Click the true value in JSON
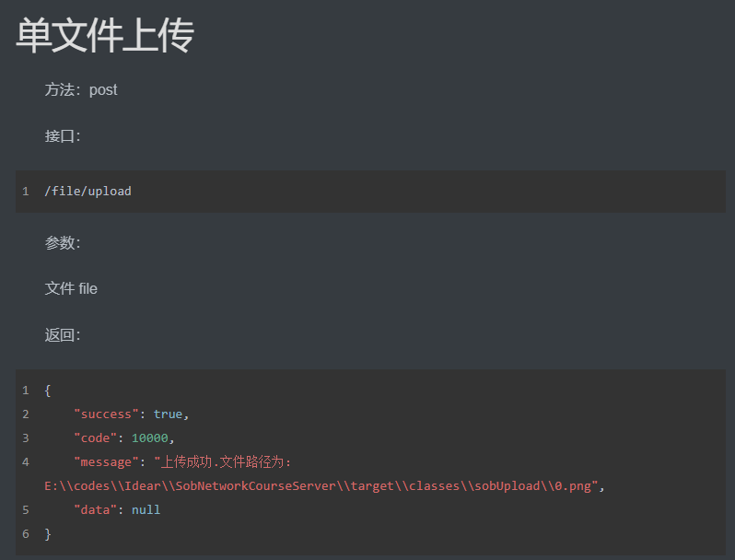The image size is (735, 560). 168,414
